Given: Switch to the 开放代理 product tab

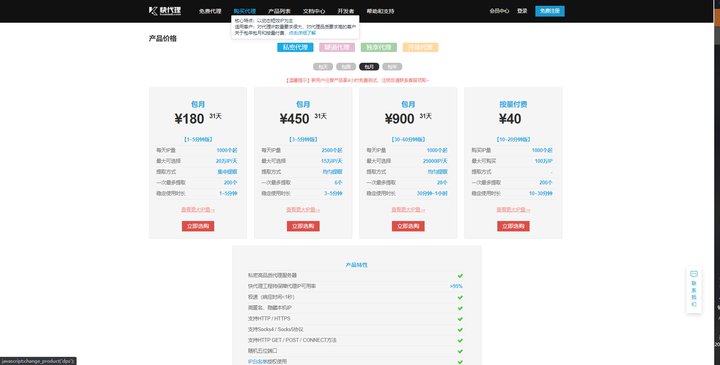Looking at the screenshot, I should pos(421,47).
